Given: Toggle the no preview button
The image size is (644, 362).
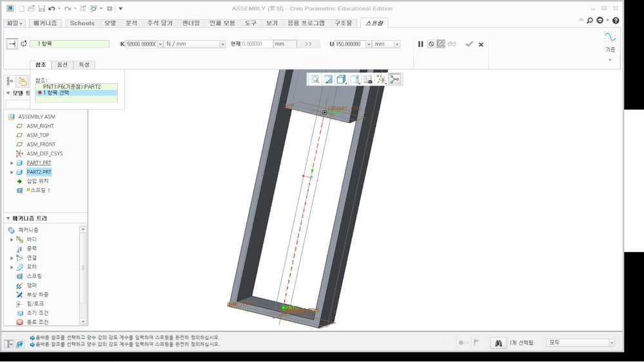Looking at the screenshot, I should pyautogui.click(x=431, y=44).
